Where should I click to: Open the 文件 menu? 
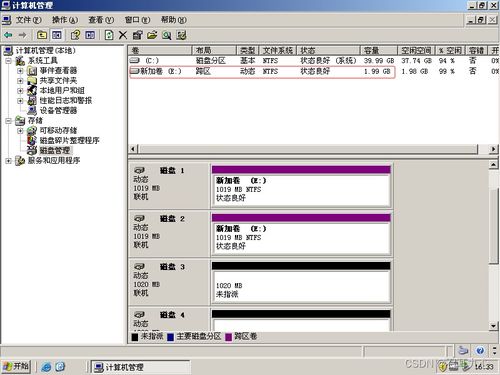[28, 20]
